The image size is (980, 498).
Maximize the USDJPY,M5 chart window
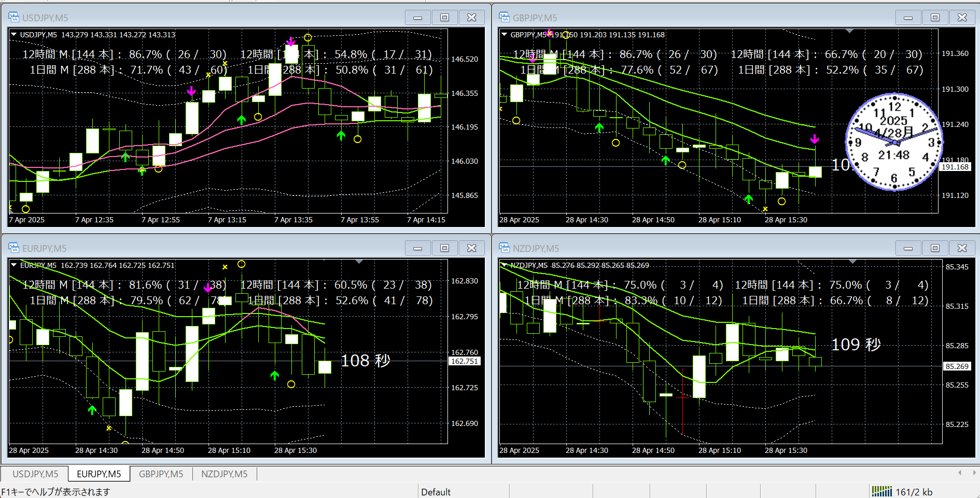point(444,18)
